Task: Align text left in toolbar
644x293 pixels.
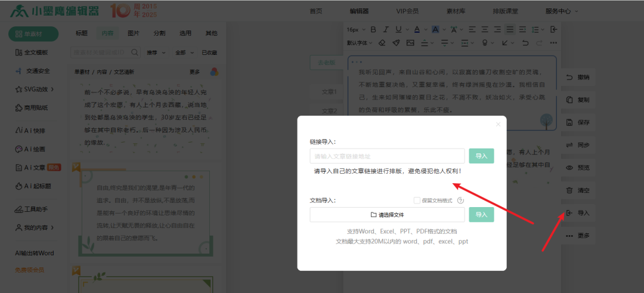Action: point(472,30)
